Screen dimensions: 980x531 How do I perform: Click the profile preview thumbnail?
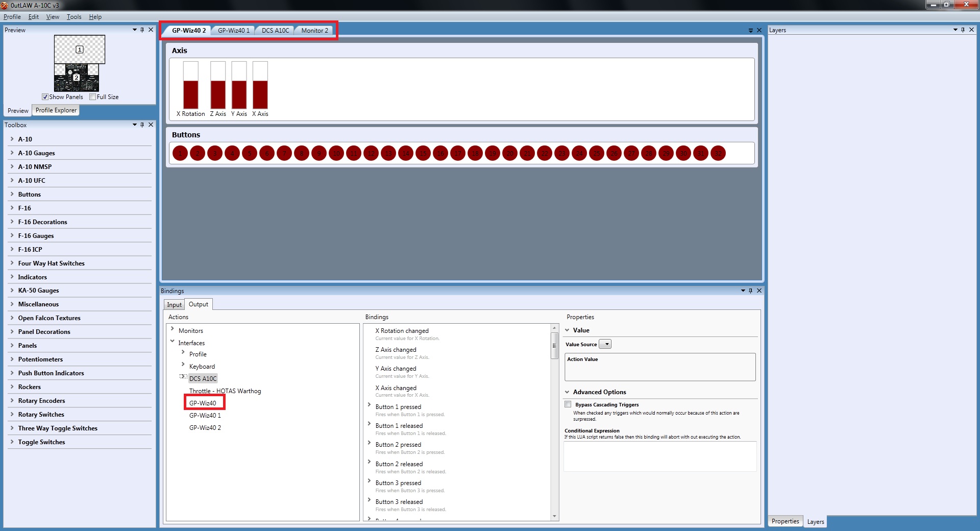coord(80,63)
